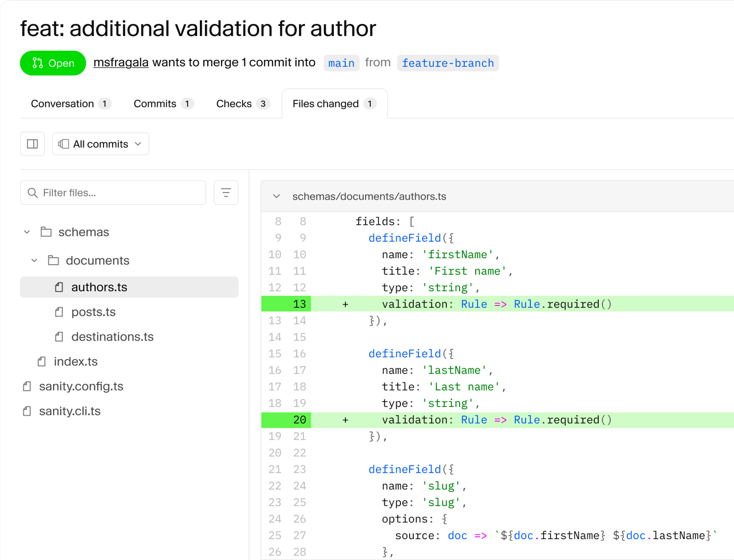The image size is (734, 560).
Task: Click the 'lastName' string in code
Action: (x=454, y=370)
